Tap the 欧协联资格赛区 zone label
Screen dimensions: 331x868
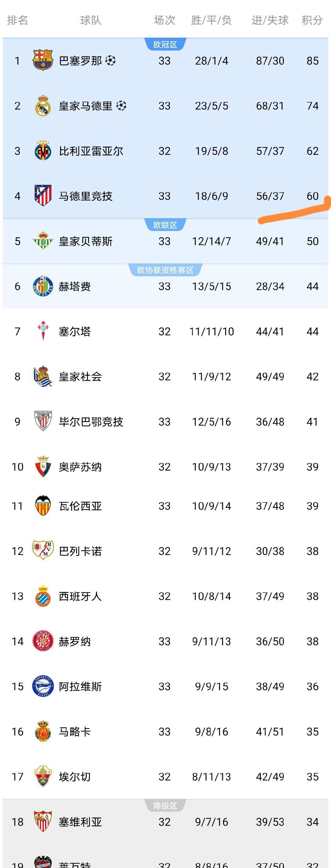point(165,270)
